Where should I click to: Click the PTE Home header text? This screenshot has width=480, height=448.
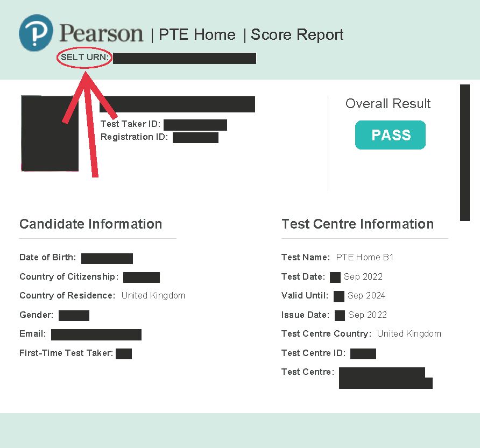tap(197, 34)
